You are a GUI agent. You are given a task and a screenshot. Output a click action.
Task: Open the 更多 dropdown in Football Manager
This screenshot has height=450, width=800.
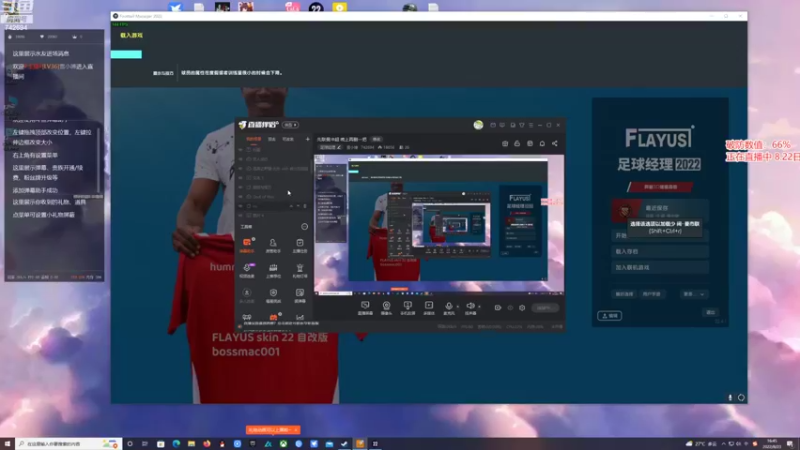694,294
